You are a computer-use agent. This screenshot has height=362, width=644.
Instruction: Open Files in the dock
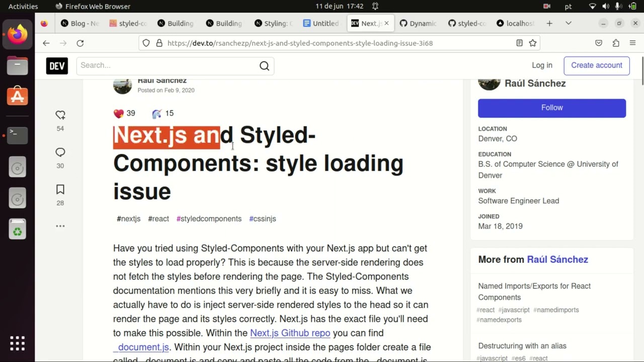pyautogui.click(x=18, y=65)
